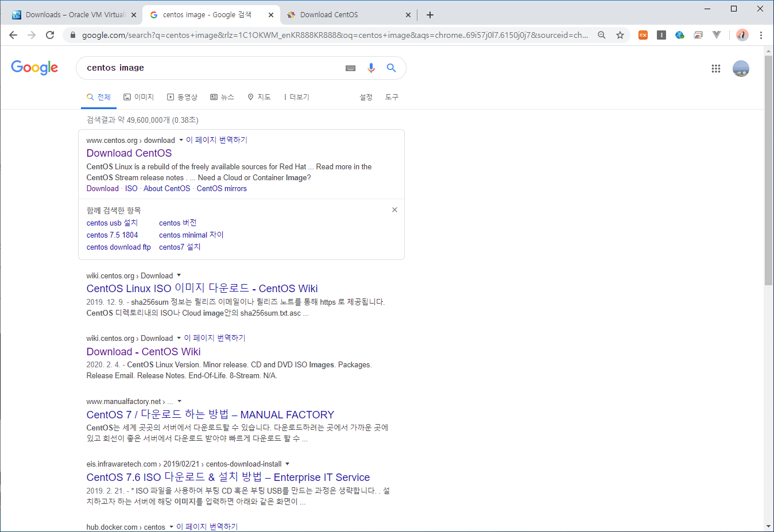Open the orange extension icon
The width and height of the screenshot is (774, 532).
[x=643, y=35]
